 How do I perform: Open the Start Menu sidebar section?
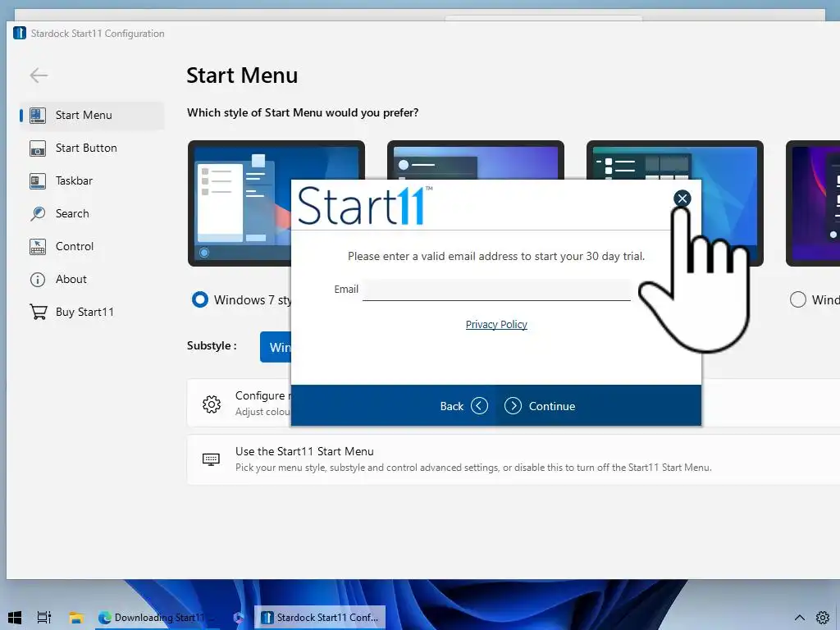[x=92, y=115]
